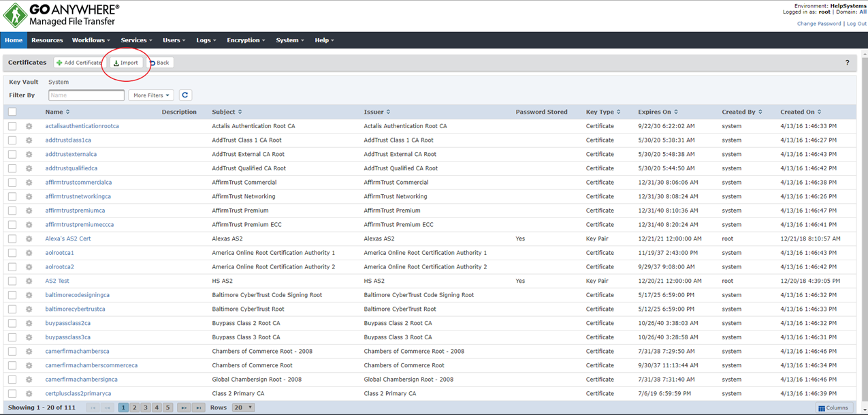Click the GoAnywhere logo
868x415 pixels.
click(61, 15)
